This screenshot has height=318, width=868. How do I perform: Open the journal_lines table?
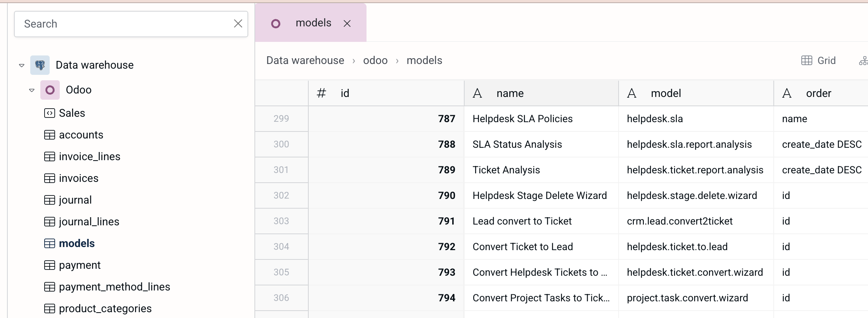click(89, 222)
